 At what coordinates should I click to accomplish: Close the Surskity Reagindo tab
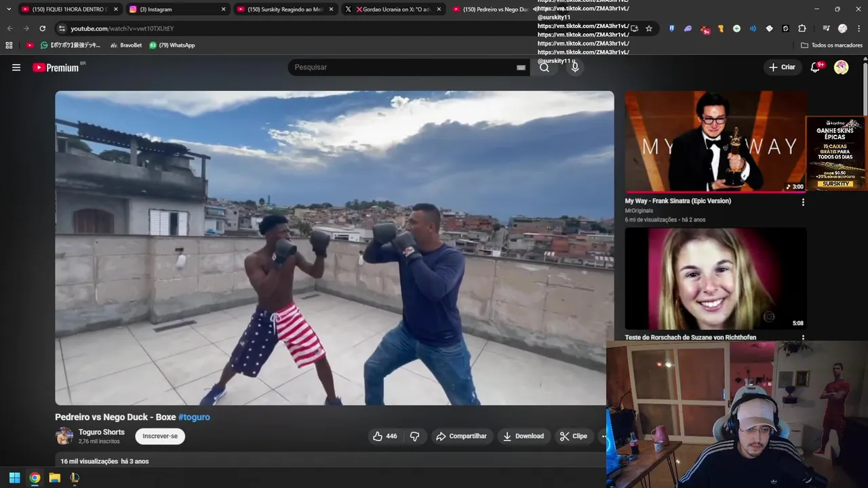pos(331,9)
